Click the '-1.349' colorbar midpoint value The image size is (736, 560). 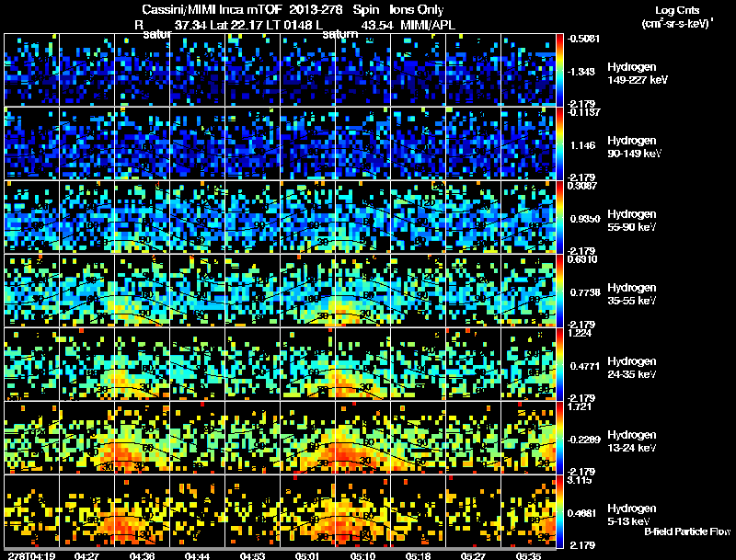(581, 72)
